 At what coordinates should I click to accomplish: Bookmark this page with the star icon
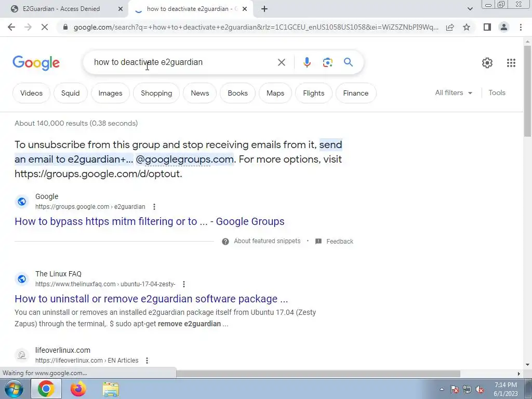(467, 27)
